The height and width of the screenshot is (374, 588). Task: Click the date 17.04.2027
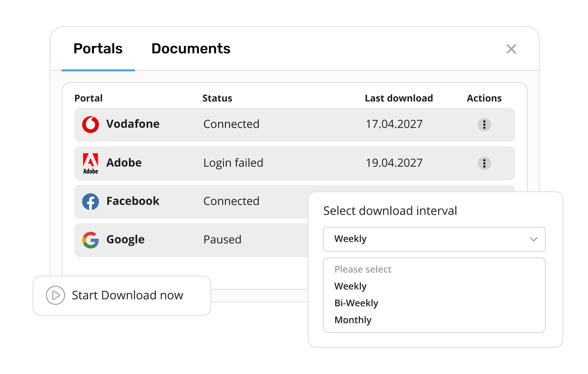[x=394, y=124]
